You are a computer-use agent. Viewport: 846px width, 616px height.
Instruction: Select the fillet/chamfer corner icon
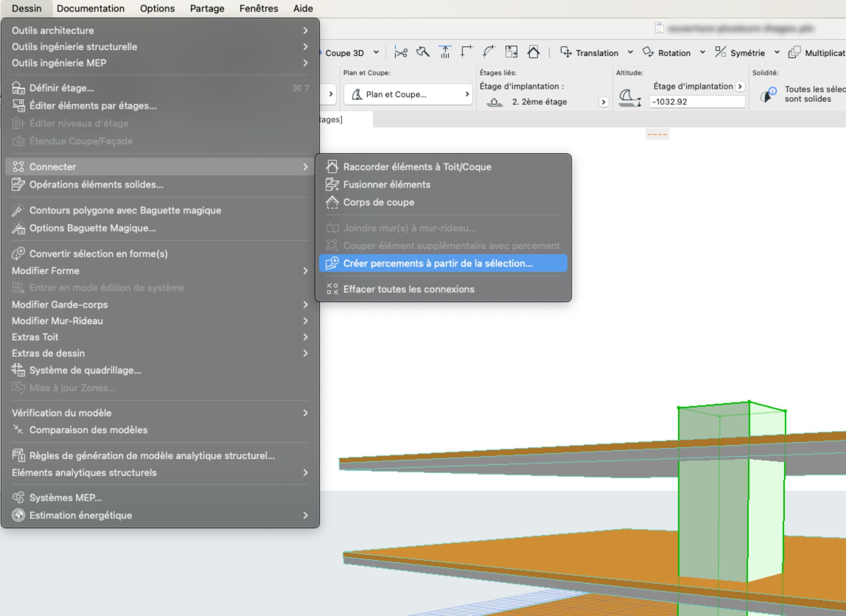click(489, 52)
